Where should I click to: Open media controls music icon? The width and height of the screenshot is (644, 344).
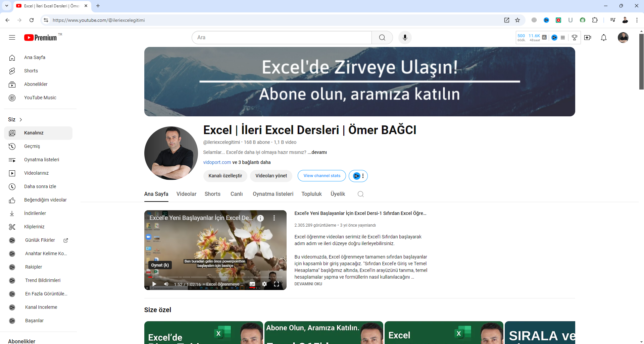613,20
